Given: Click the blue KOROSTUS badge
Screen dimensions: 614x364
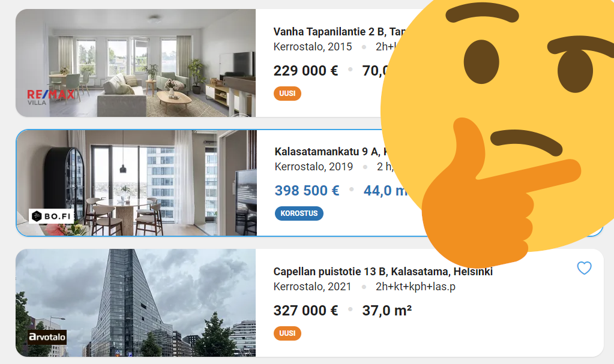Looking at the screenshot, I should pyautogui.click(x=299, y=213).
